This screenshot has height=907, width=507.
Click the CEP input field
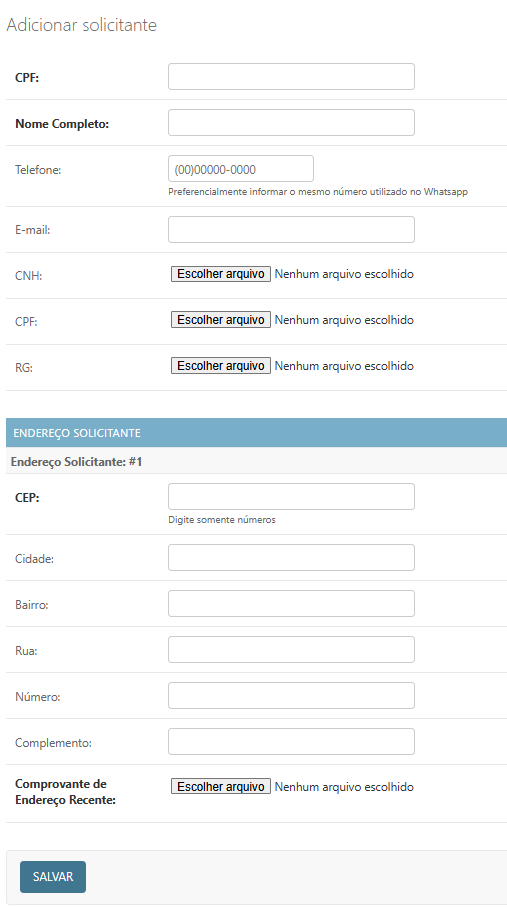[291, 496]
